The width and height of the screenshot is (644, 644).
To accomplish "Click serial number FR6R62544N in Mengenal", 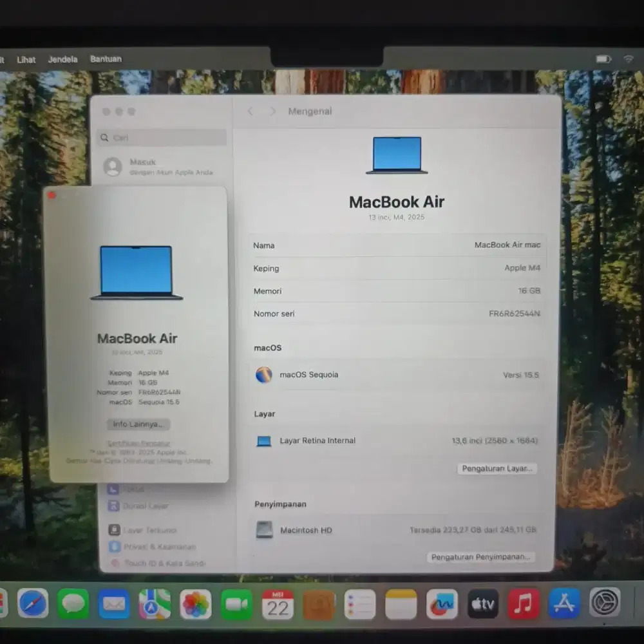I will [515, 314].
